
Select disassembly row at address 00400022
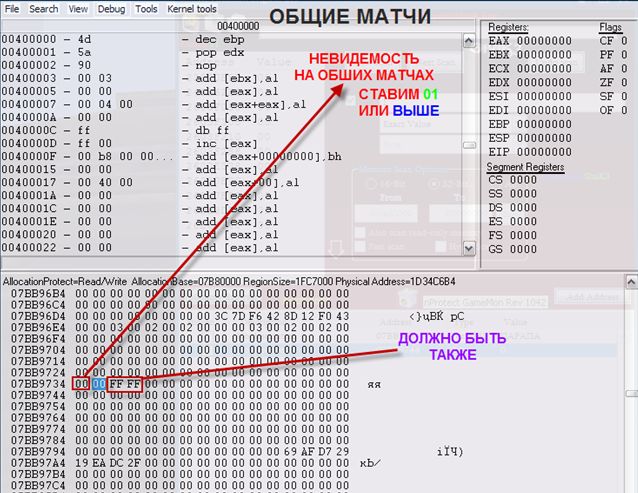click(x=232, y=248)
